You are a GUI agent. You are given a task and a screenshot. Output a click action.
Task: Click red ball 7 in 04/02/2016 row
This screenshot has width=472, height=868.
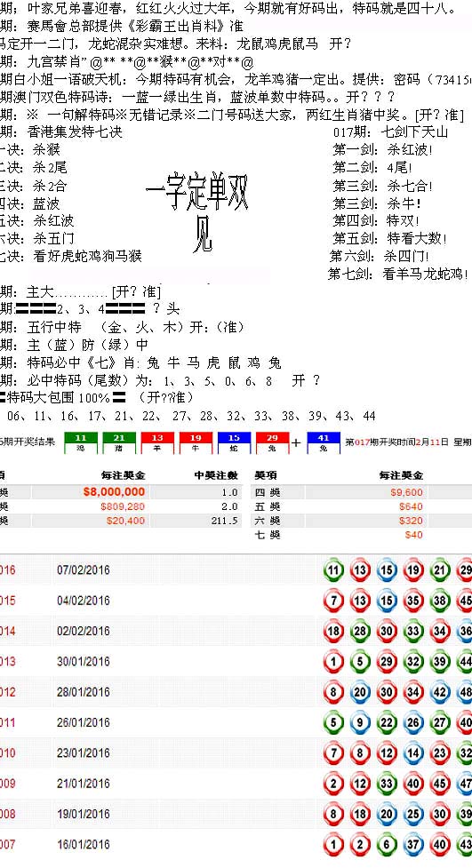[x=333, y=601]
